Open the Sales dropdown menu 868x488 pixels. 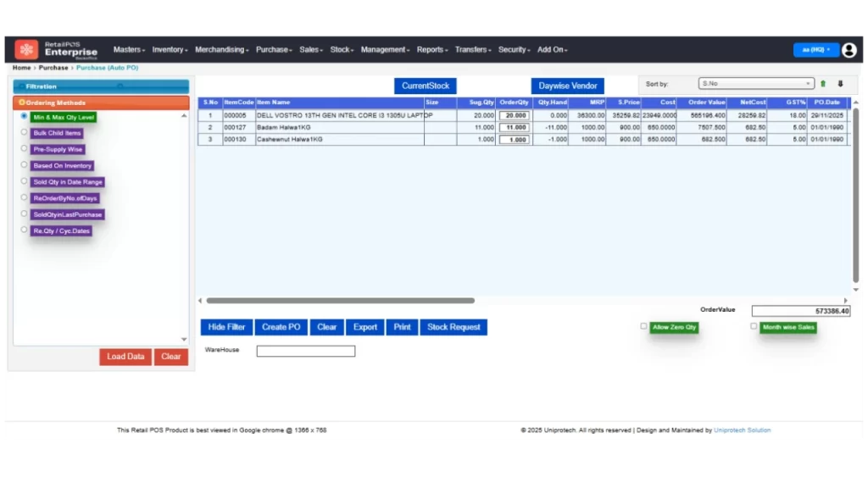[310, 50]
